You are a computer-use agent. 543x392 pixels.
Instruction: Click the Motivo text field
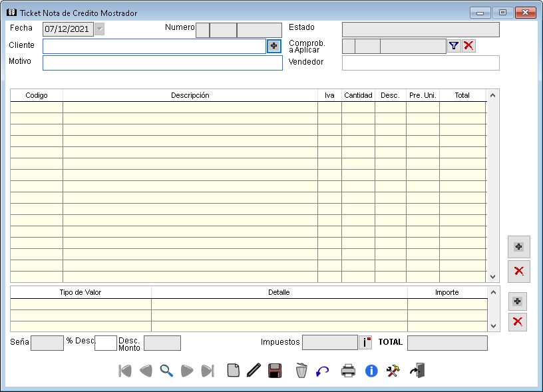(x=162, y=63)
